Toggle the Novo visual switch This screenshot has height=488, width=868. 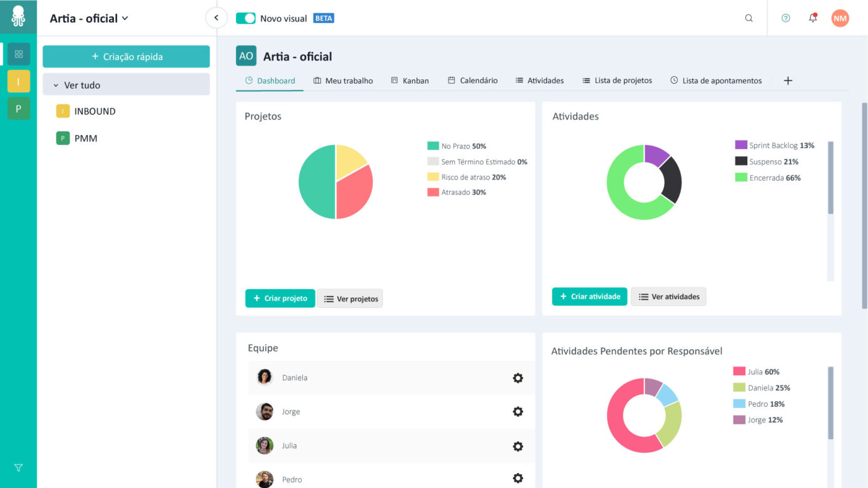tap(245, 18)
